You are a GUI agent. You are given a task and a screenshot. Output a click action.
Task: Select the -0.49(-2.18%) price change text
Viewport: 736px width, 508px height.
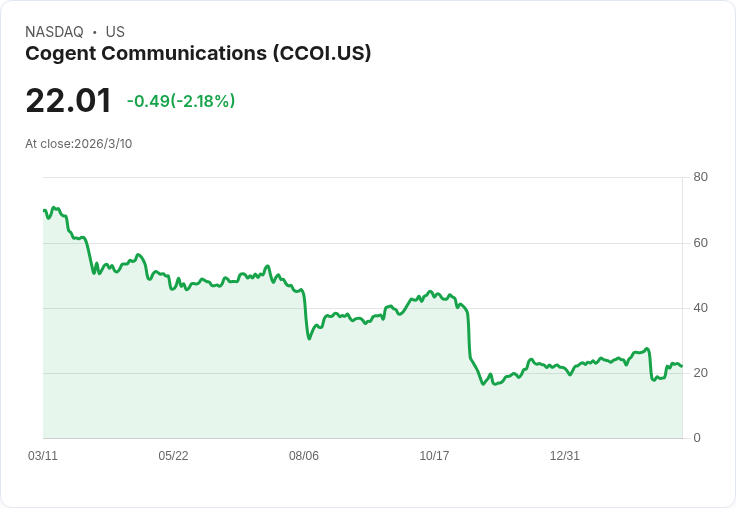tap(181, 101)
